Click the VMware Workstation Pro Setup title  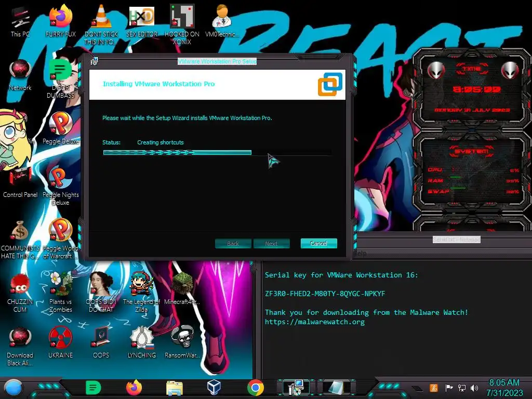217,61
